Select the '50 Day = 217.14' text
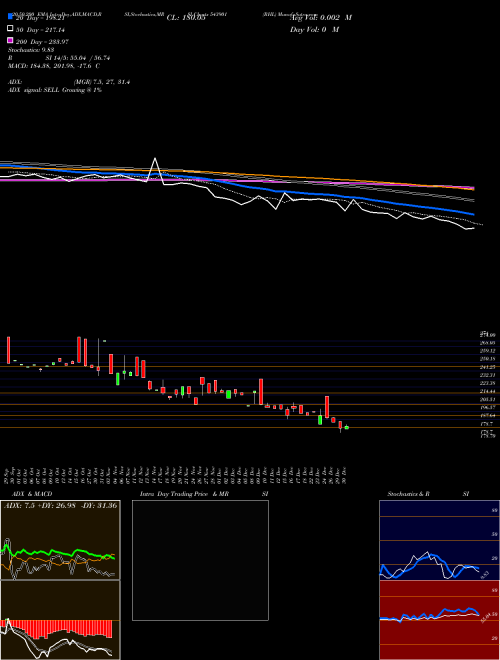The width and height of the screenshot is (500, 660). click(40, 30)
